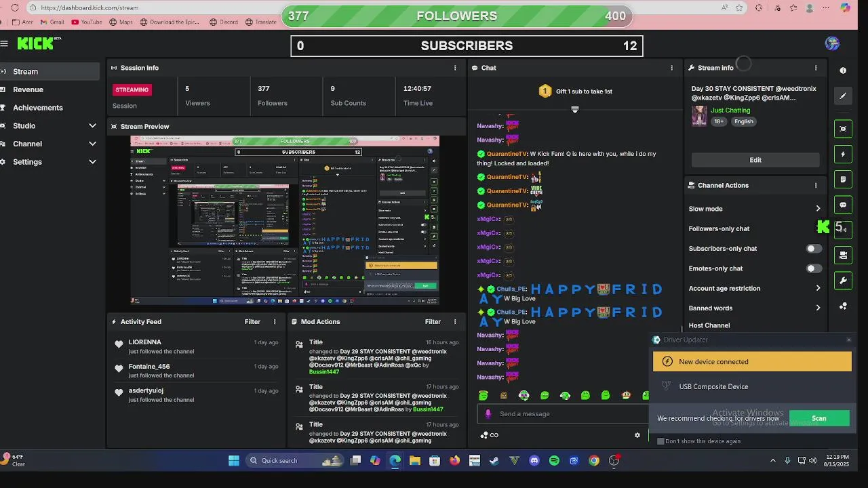Click the Discord bookmark

[x=223, y=22]
